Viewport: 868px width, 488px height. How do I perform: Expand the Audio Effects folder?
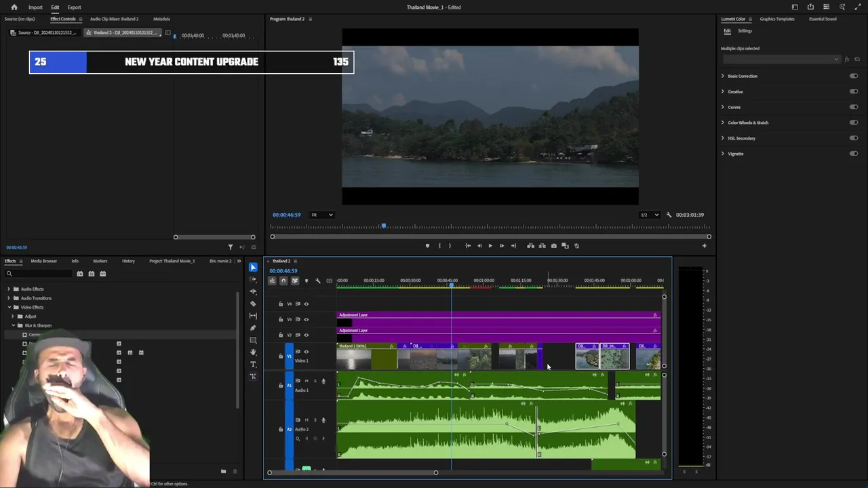pyautogui.click(x=9, y=289)
